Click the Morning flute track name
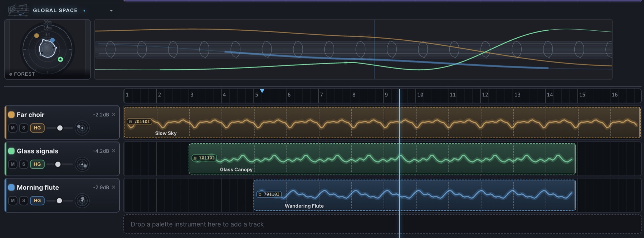Screen dimensions: 644x238 (38, 188)
